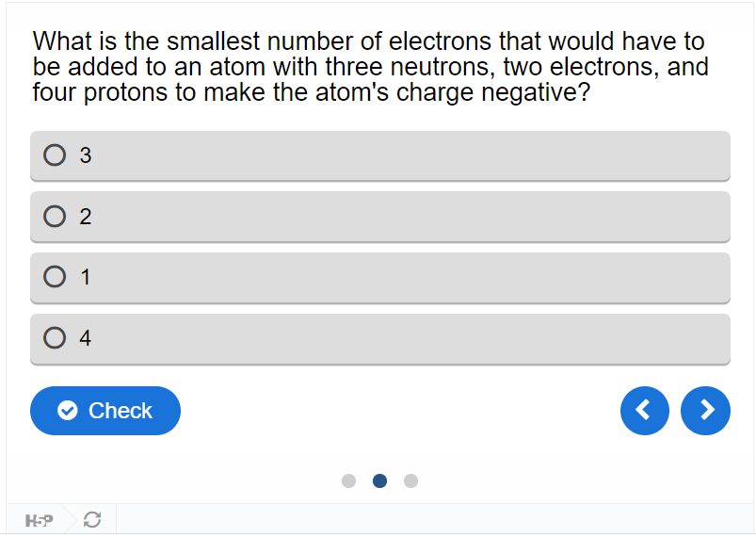Click the number label 4 option text
The image size is (756, 537).
tap(86, 338)
